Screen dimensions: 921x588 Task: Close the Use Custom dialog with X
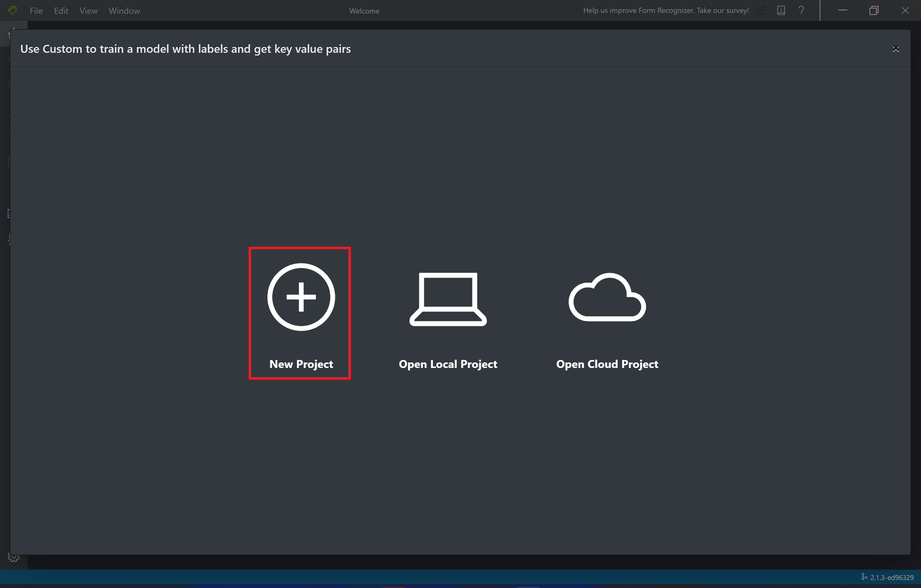pos(896,48)
